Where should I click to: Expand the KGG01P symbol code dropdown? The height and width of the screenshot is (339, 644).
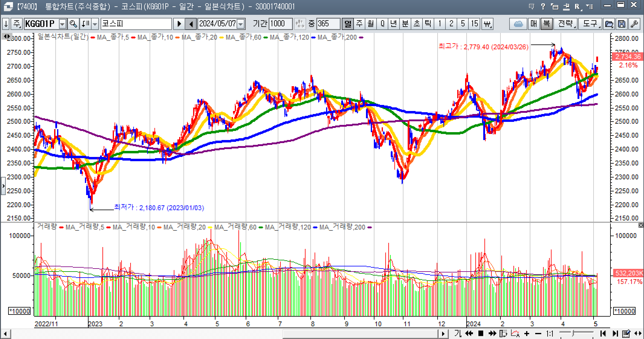(x=62, y=24)
